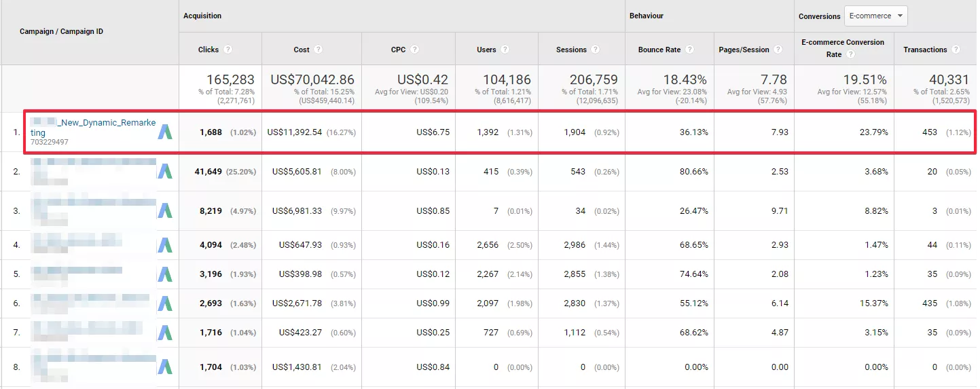
Task: Click Acquisition group header
Action: [202, 16]
